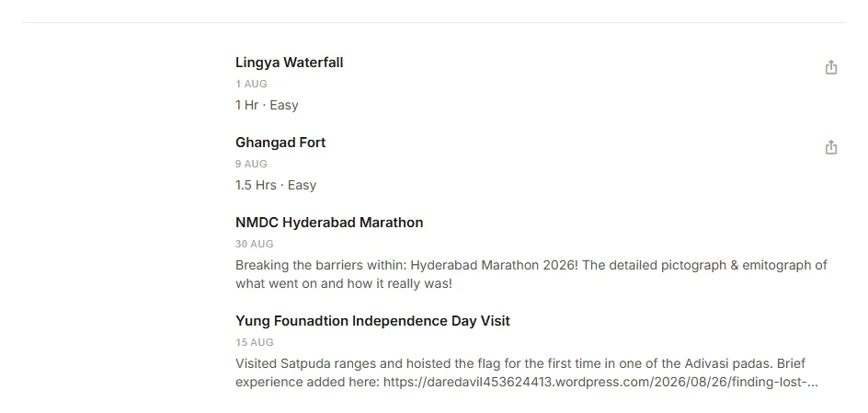Click the 1 AUG date label
Screen dimensions: 868x413
[251, 84]
